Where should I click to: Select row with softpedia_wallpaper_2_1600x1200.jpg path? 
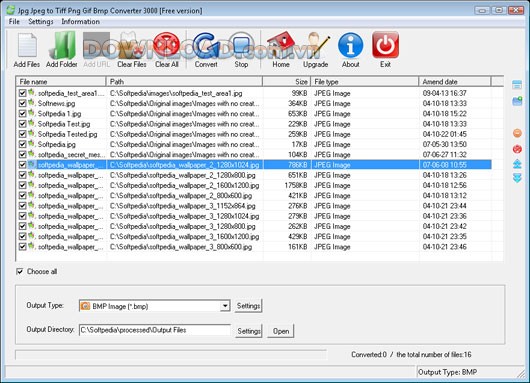point(254,185)
